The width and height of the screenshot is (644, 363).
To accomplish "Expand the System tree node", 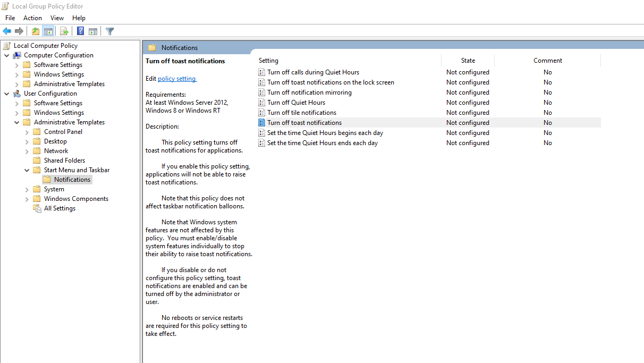I will coord(27,189).
